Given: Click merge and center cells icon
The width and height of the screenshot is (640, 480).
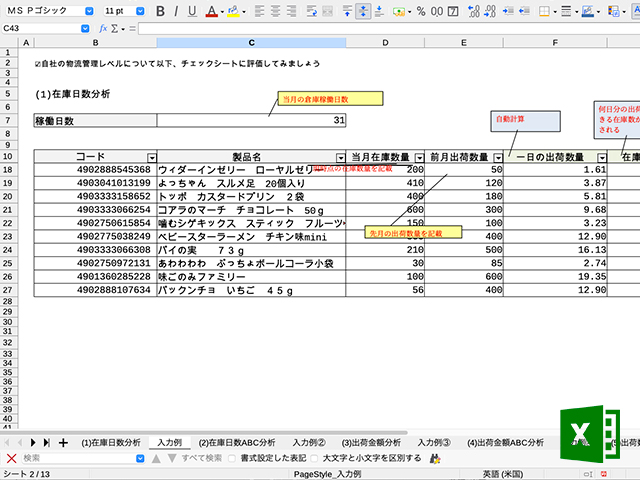Looking at the screenshot, I should point(327,11).
